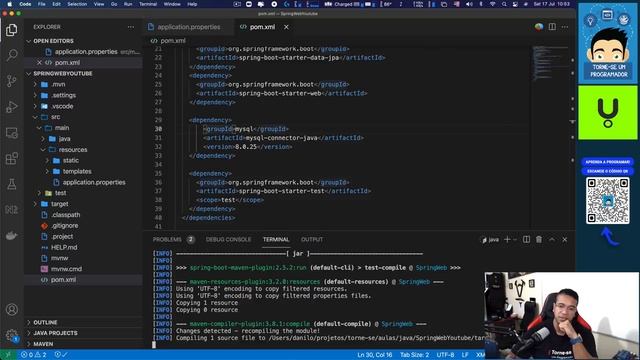Viewport: 640px width, 360px height.
Task: Split the terminal panel
Action: 527,240
